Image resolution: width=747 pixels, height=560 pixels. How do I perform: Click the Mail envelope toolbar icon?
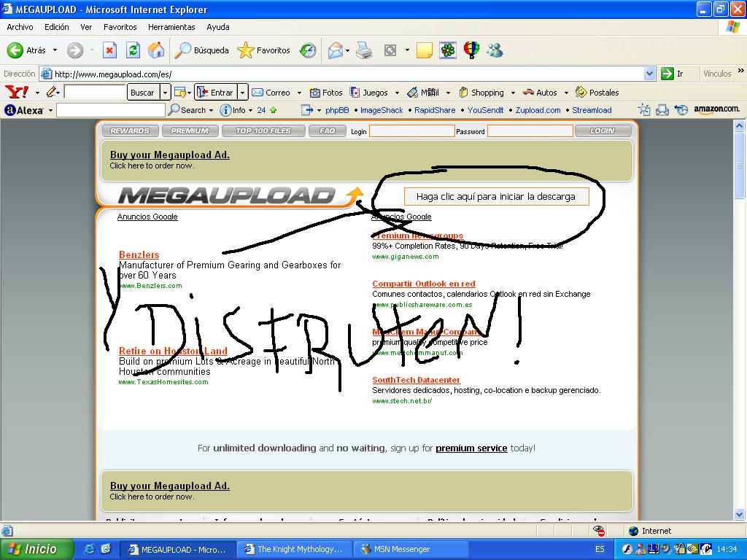pyautogui.click(x=336, y=50)
